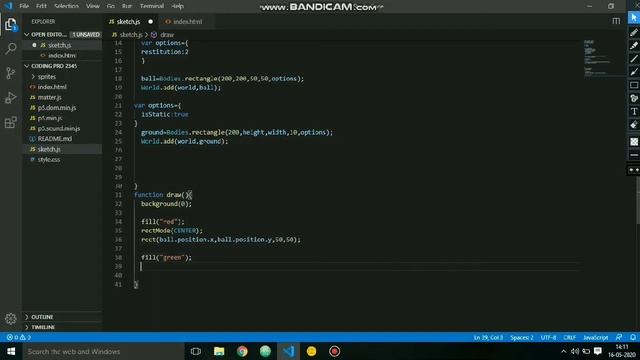Screen dimensions: 640x360
Task: Open README.md in the file tree
Action: (x=55, y=138)
